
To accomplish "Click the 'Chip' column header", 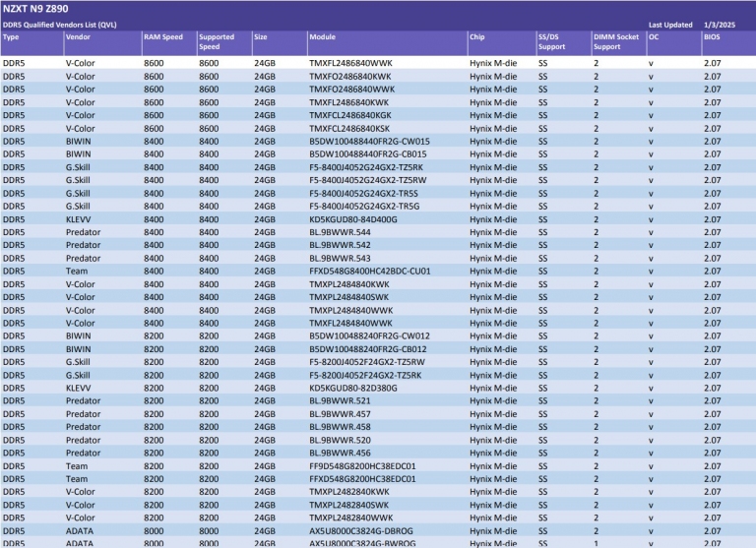I will coord(476,37).
